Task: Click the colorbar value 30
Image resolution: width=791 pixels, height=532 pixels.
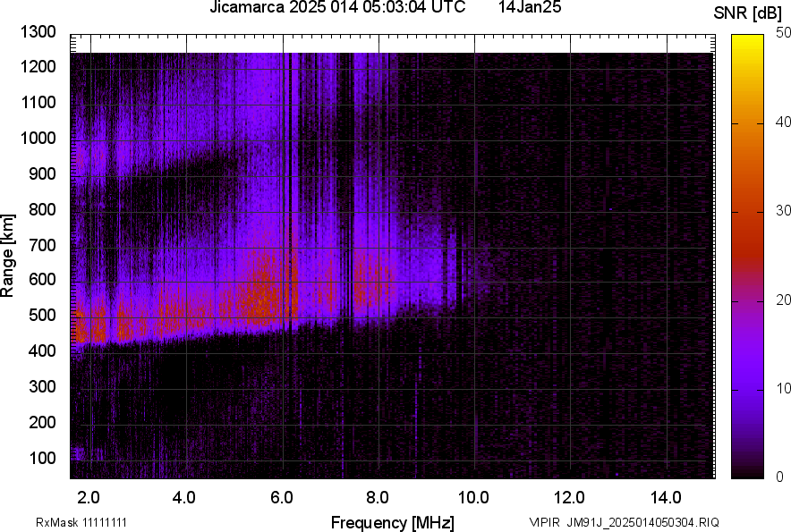Action: (783, 210)
